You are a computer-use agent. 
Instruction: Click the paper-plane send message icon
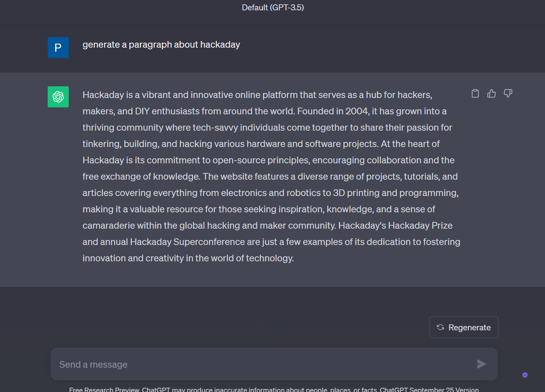(481, 364)
